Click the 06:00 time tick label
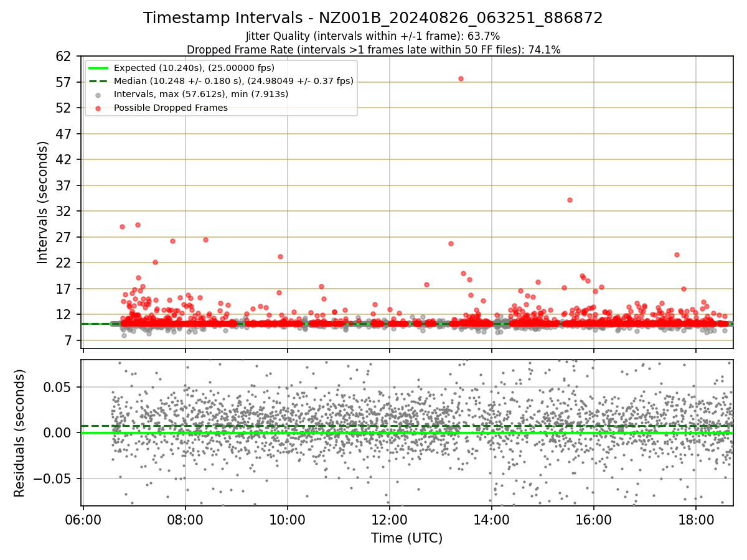The width and height of the screenshot is (747, 560). [83, 520]
